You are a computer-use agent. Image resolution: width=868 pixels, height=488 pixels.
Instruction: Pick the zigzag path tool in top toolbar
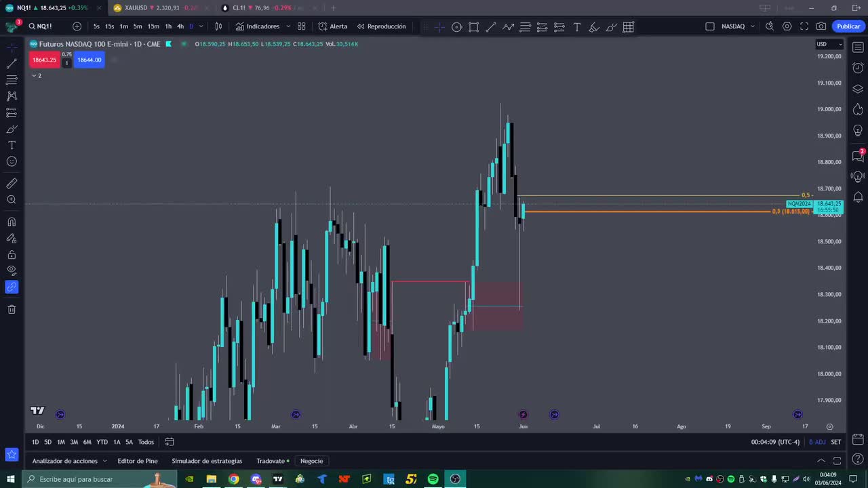click(x=508, y=27)
